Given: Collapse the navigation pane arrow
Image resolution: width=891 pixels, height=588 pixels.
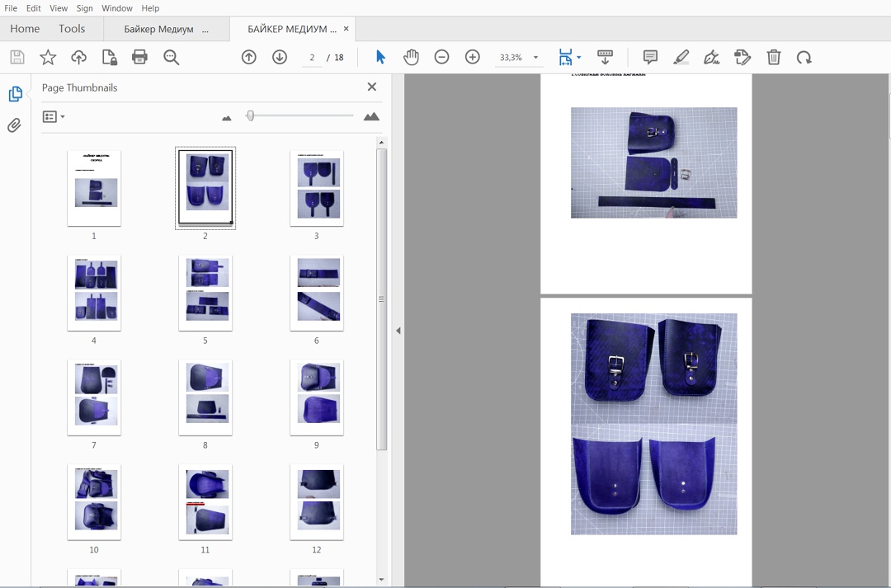Looking at the screenshot, I should pyautogui.click(x=398, y=331).
